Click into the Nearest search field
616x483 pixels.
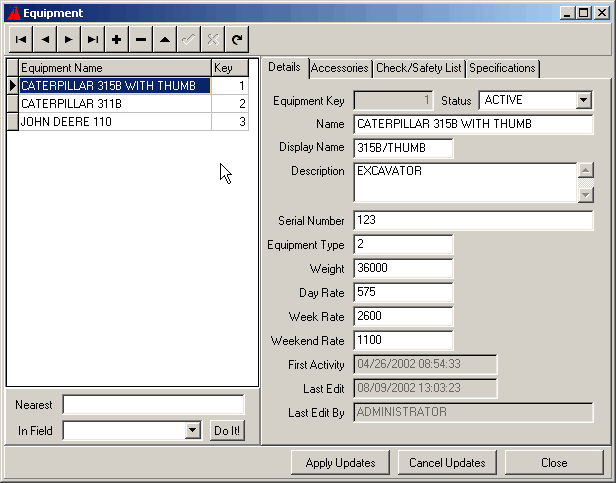pyautogui.click(x=153, y=405)
